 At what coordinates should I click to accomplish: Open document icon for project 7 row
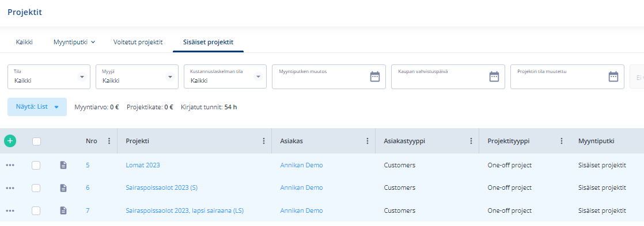click(x=63, y=210)
